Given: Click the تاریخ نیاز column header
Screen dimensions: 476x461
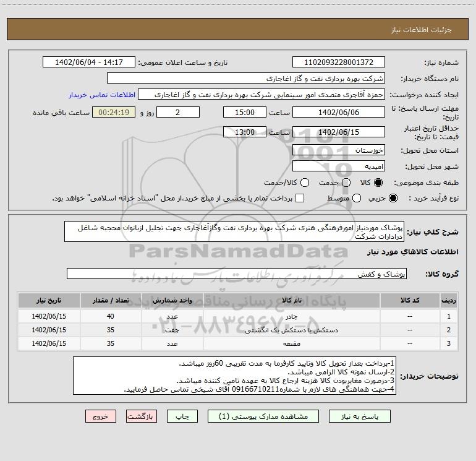Looking at the screenshot, I should pyautogui.click(x=49, y=300).
